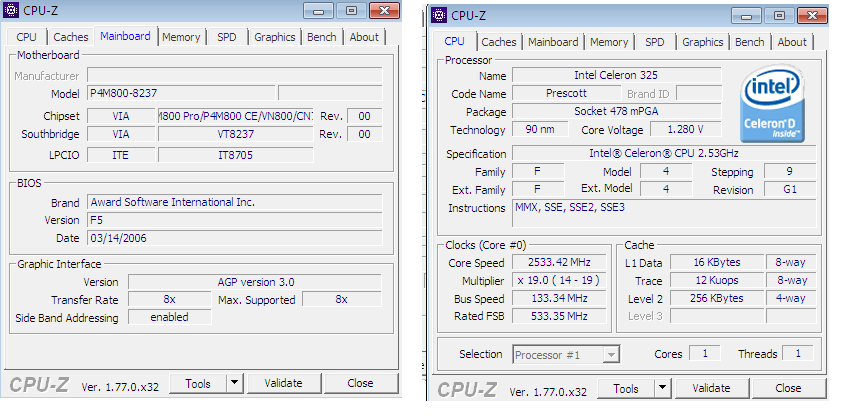Click the LPCIO IT8705 value

click(x=235, y=155)
